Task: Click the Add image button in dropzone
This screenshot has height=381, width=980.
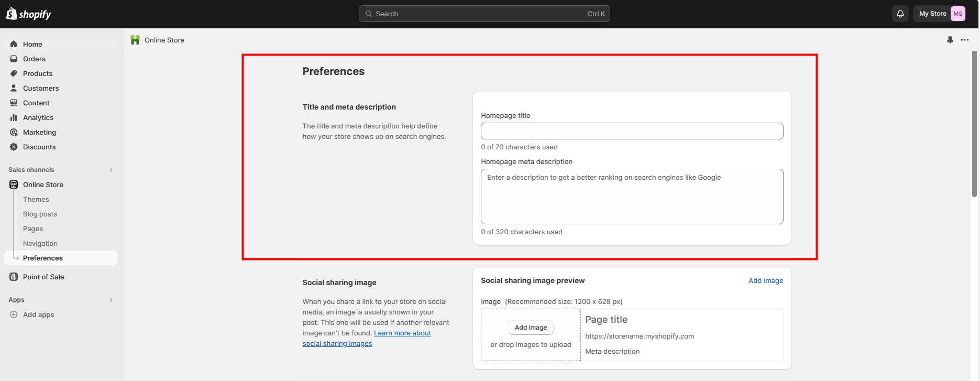Action: (x=531, y=328)
